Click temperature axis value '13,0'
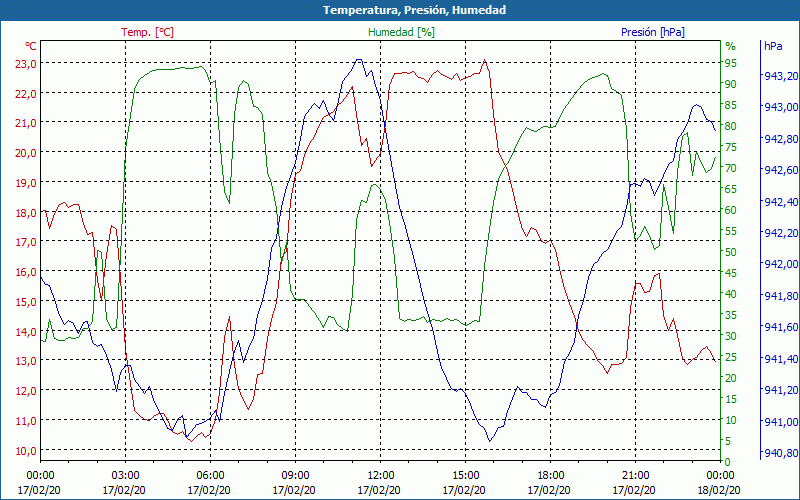 26,360
